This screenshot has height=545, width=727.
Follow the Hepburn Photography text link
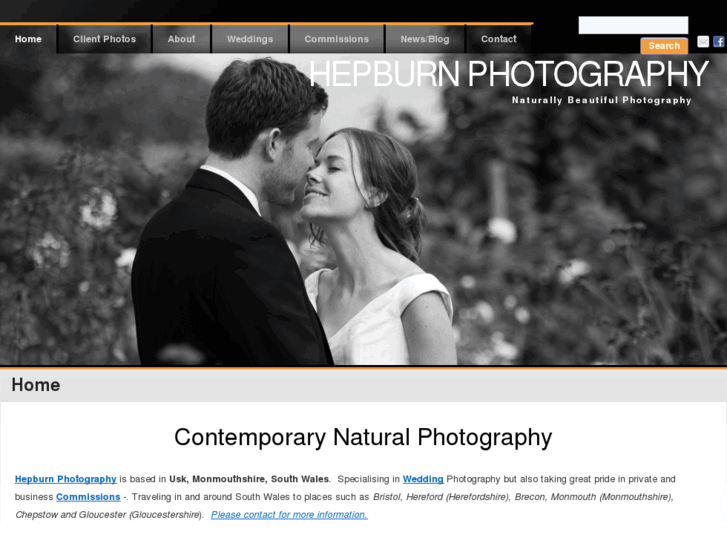[x=65, y=479]
